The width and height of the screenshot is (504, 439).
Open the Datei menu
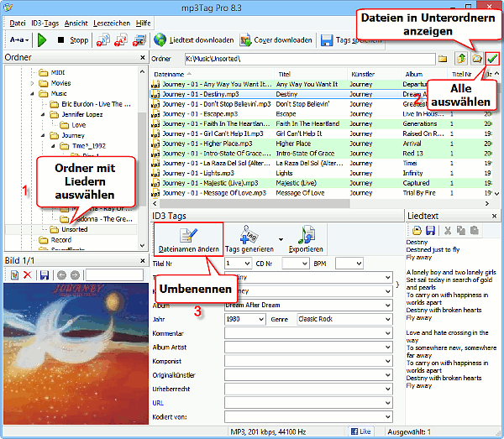pyautogui.click(x=18, y=24)
